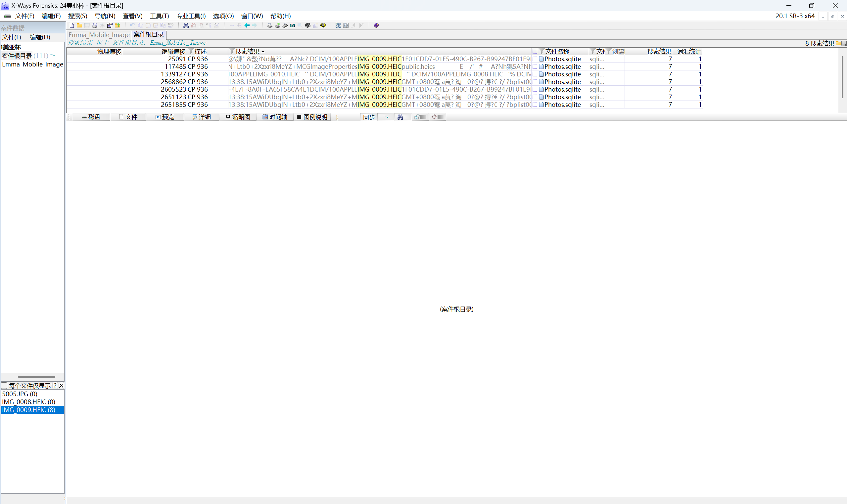This screenshot has width=847, height=504.
Task: Switch to the Emma_Mobile_Image tab
Action: pyautogui.click(x=99, y=35)
